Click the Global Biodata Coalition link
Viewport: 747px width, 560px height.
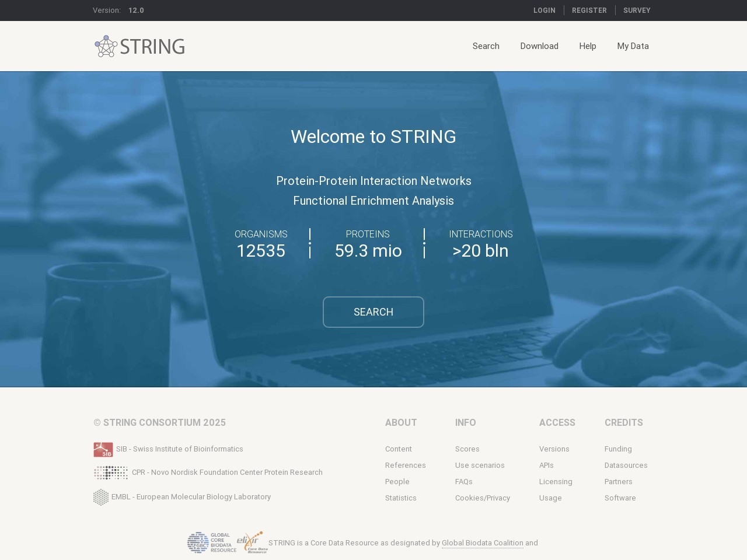coord(483,543)
